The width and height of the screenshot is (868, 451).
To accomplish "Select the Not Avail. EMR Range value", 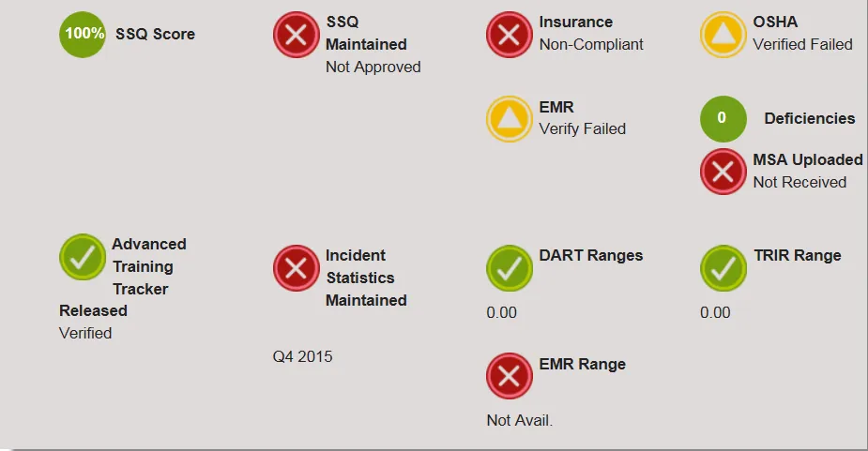I will click(519, 421).
